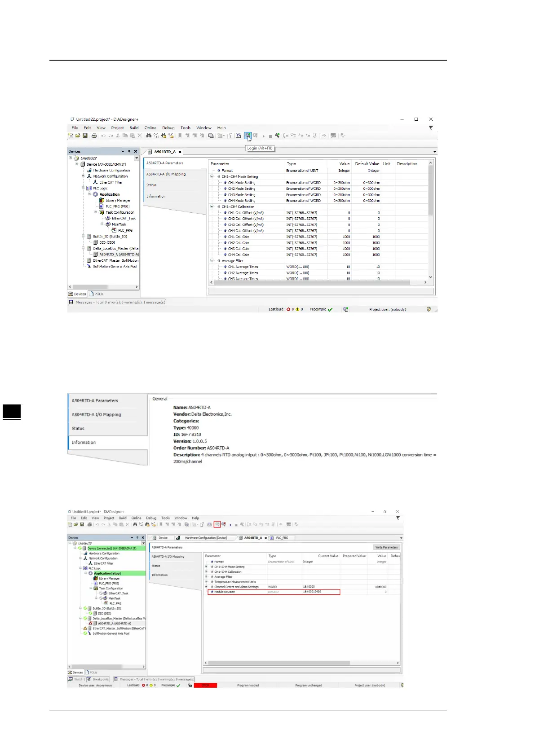Expand Channel Detect and Alarm Settings row
The width and height of the screenshot is (535, 756).
206,587
